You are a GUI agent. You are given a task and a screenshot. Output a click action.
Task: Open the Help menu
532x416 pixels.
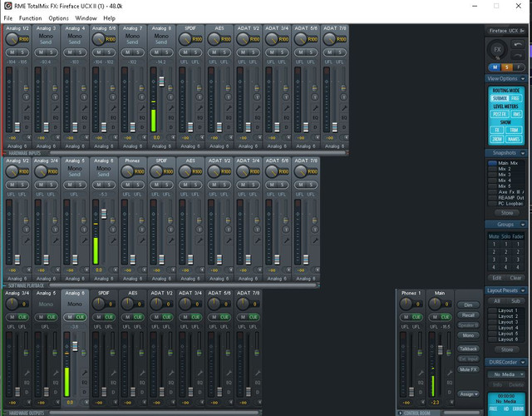[109, 18]
